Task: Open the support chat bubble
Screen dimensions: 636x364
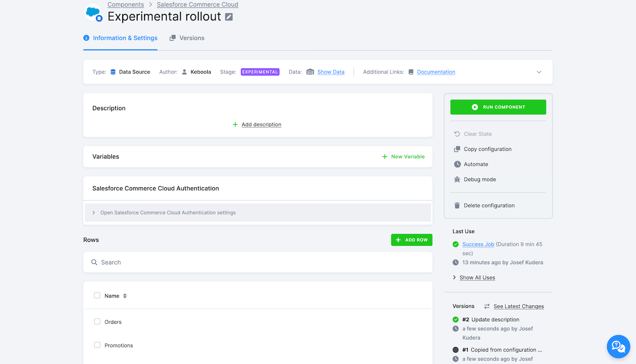Action: [x=618, y=346]
